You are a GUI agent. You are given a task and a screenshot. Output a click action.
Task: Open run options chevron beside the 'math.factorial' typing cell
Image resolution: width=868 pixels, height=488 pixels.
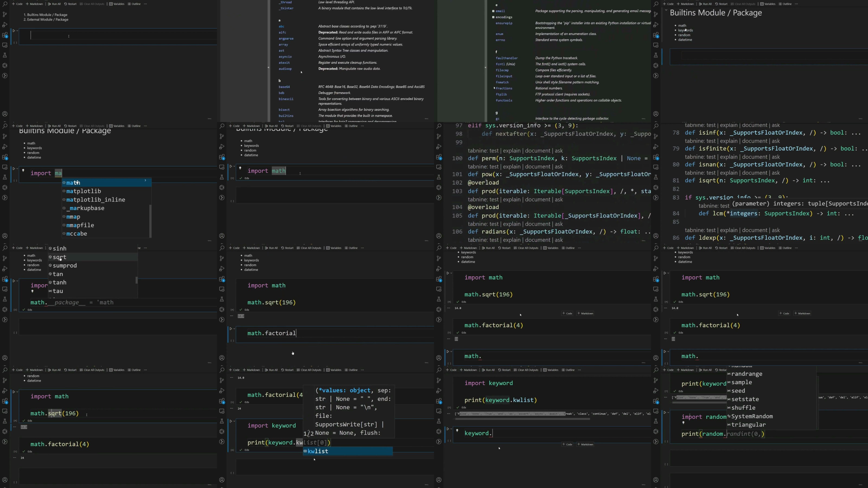[x=234, y=328]
